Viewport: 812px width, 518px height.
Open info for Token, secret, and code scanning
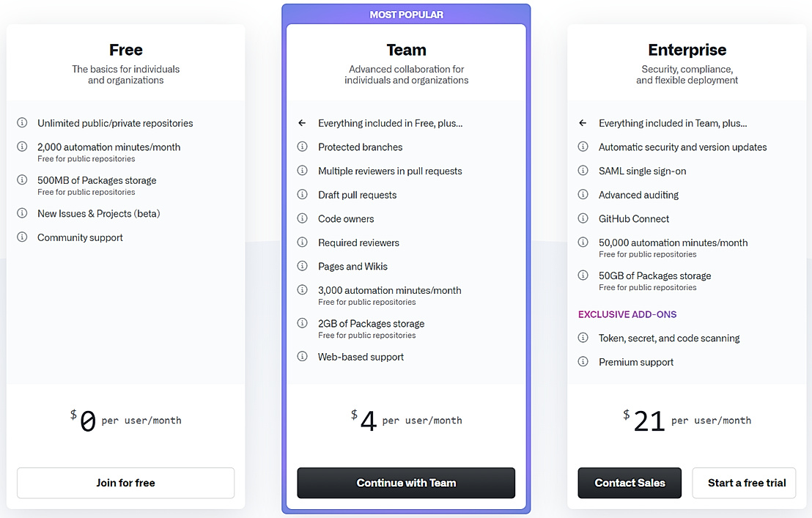583,338
